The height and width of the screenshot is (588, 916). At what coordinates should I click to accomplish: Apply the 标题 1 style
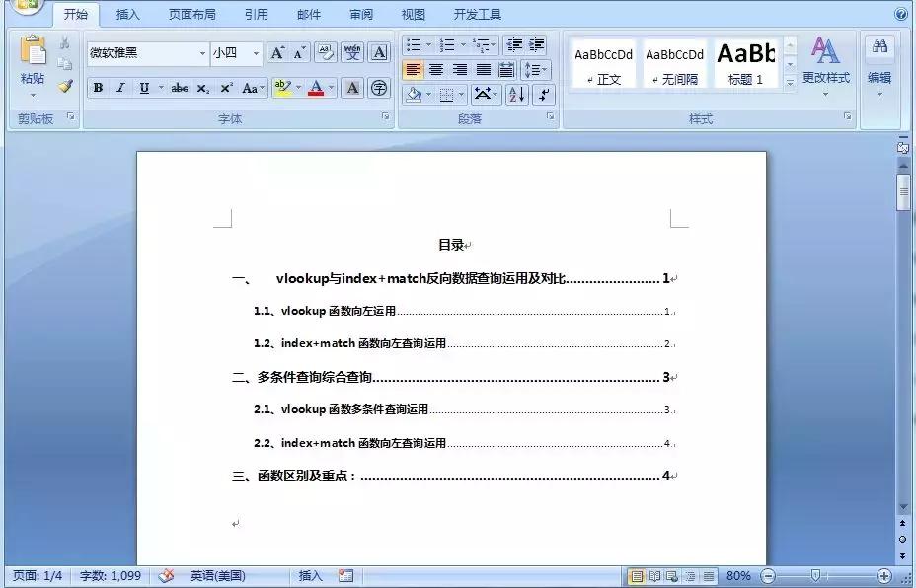[745, 61]
